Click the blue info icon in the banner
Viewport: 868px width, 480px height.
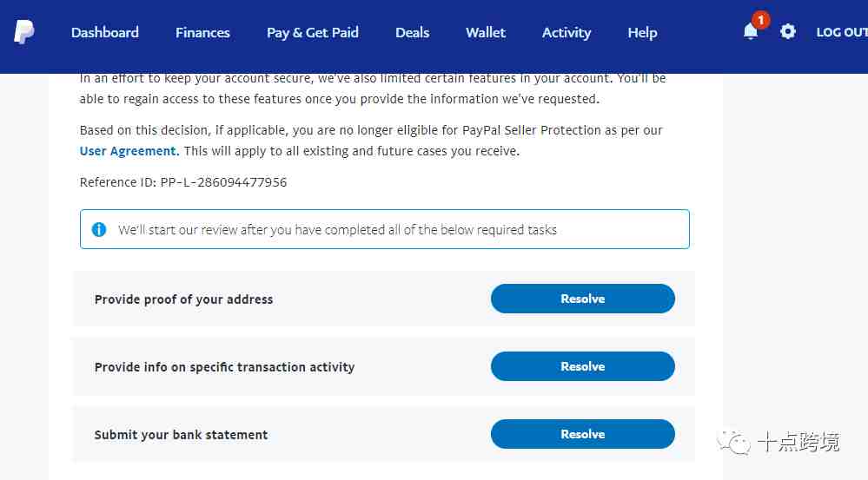99,229
